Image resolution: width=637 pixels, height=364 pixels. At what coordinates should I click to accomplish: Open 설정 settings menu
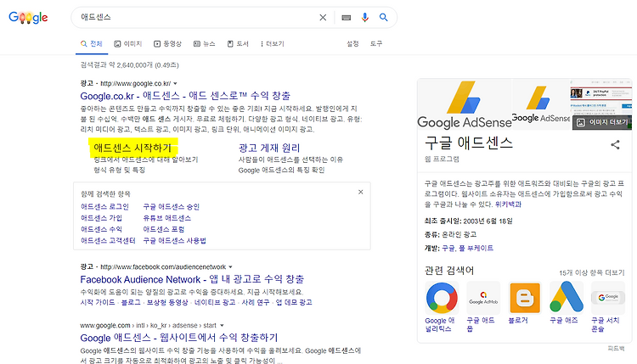coord(352,43)
